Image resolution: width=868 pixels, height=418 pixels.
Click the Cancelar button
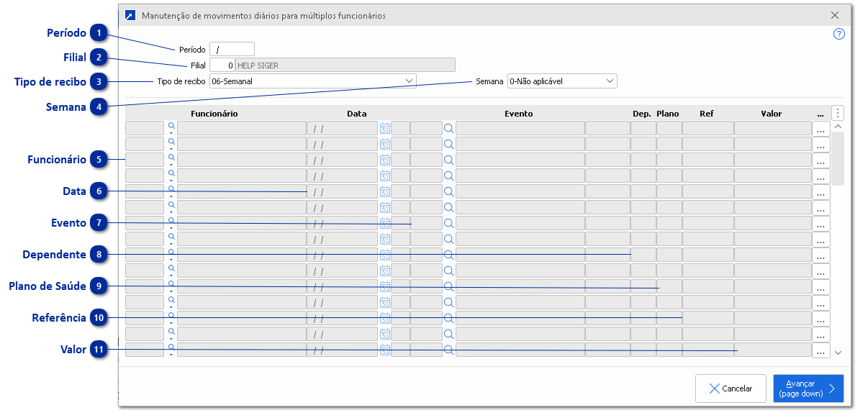(x=731, y=389)
